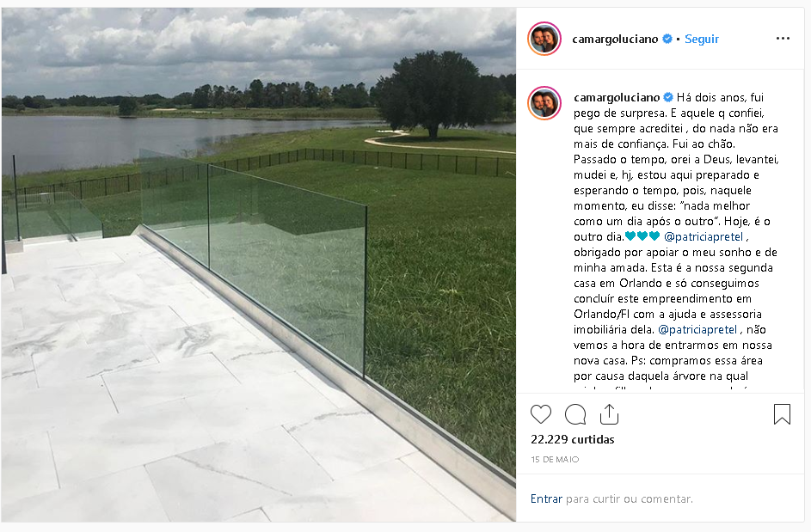This screenshot has width=811, height=532.
Task: Save the post with the bookmark icon
Action: coord(782,414)
